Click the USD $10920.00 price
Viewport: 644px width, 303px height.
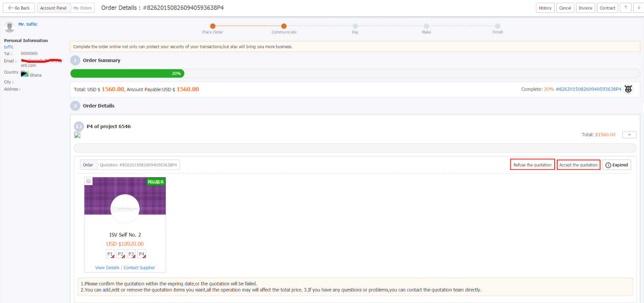tap(125, 244)
